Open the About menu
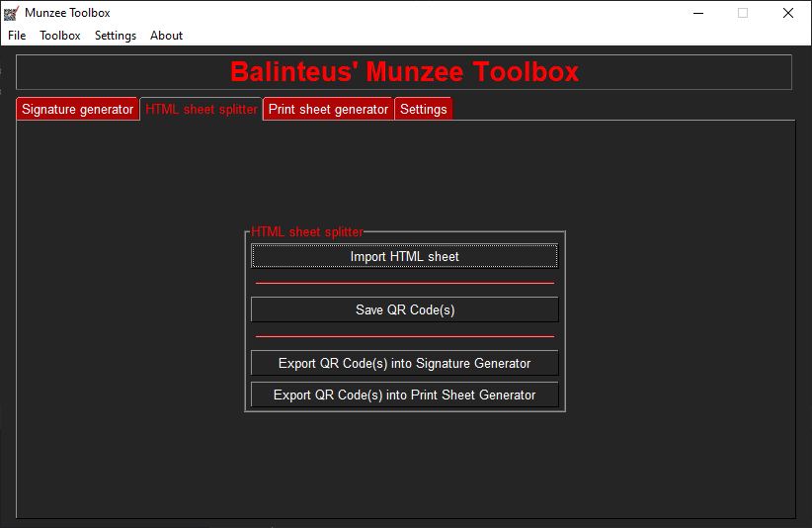812x528 pixels. click(166, 36)
